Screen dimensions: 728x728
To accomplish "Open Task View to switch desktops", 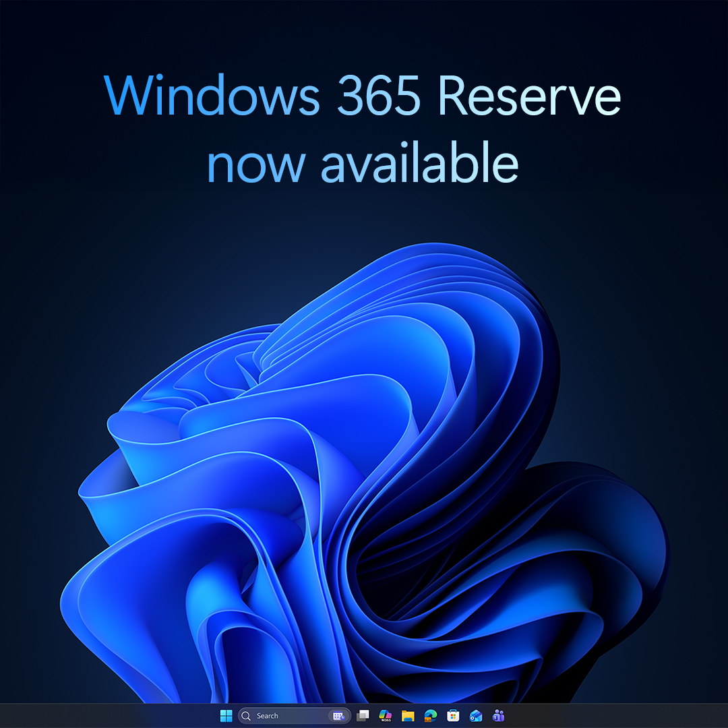I will [363, 715].
